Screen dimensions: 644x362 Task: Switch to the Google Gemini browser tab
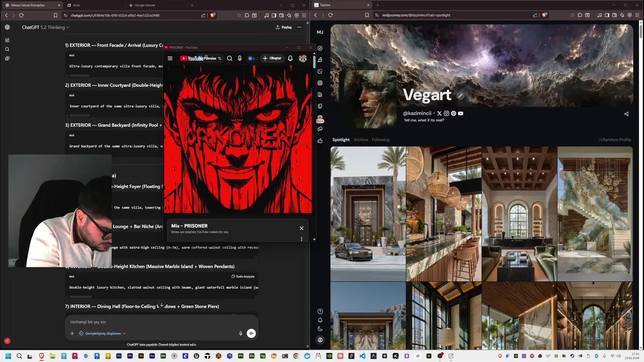[x=155, y=5]
